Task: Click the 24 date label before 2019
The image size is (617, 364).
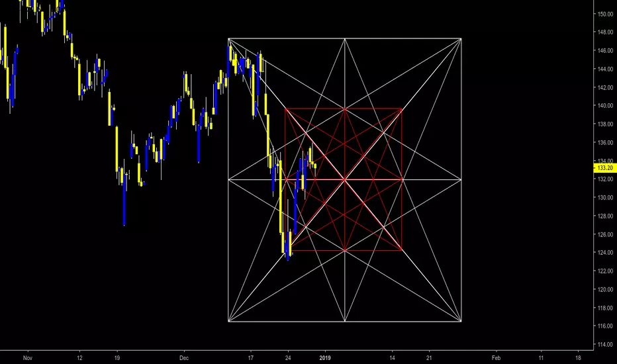Action: (288, 357)
